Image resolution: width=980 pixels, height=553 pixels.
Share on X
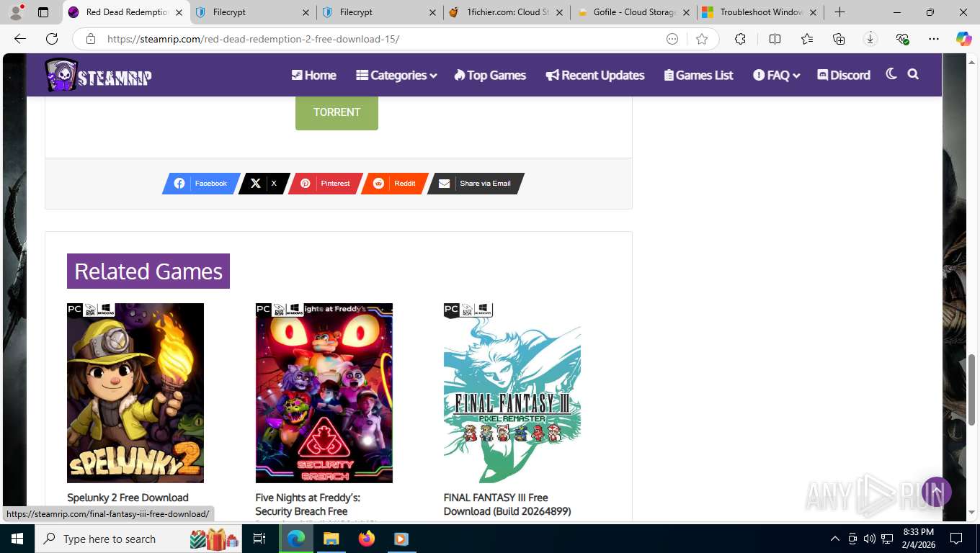(264, 184)
